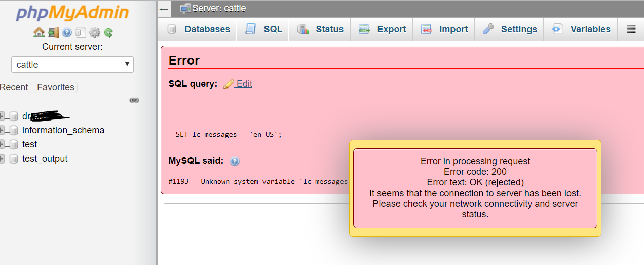
Task: Switch to the SQL tab
Action: [264, 29]
